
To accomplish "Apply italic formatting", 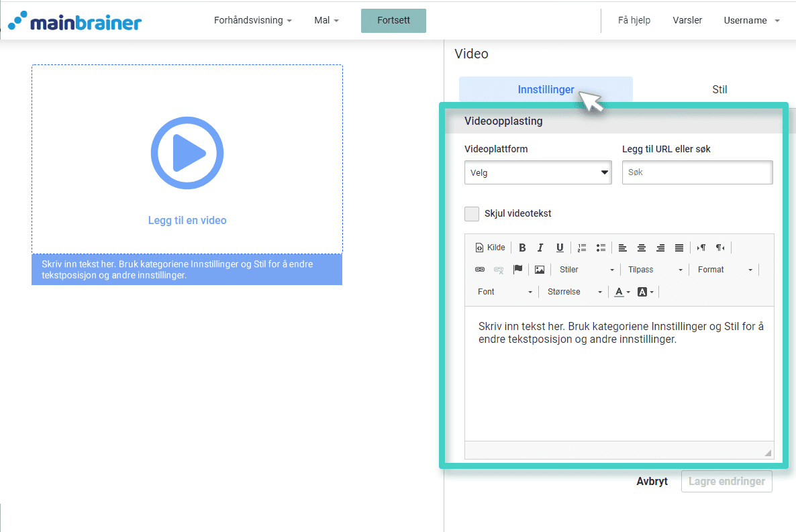I will [541, 248].
